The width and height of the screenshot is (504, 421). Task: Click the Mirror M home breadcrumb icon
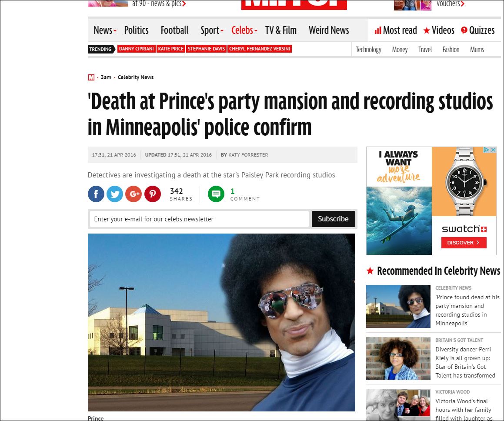click(x=91, y=77)
